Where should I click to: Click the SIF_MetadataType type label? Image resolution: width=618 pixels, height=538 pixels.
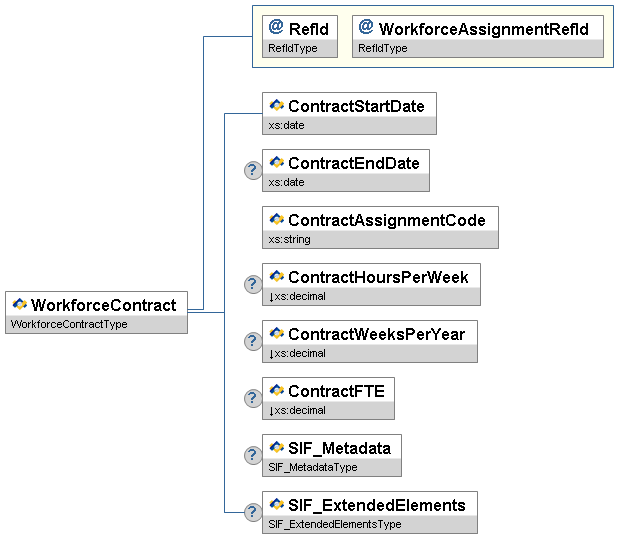pos(312,467)
